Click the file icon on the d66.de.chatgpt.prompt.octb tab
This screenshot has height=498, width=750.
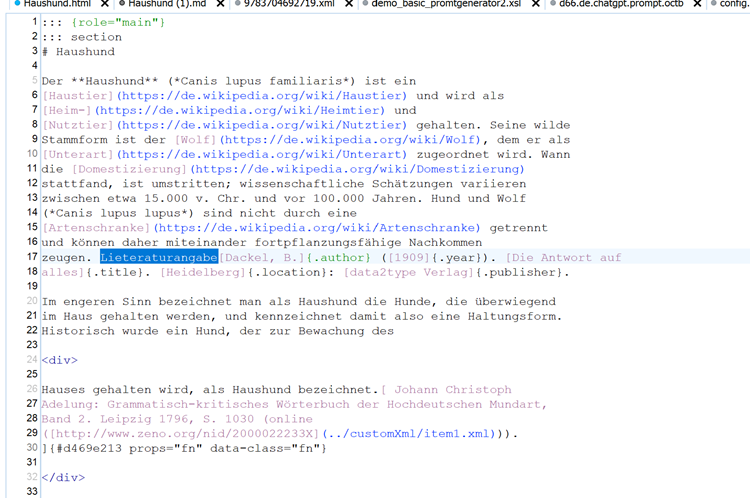[553, 3]
